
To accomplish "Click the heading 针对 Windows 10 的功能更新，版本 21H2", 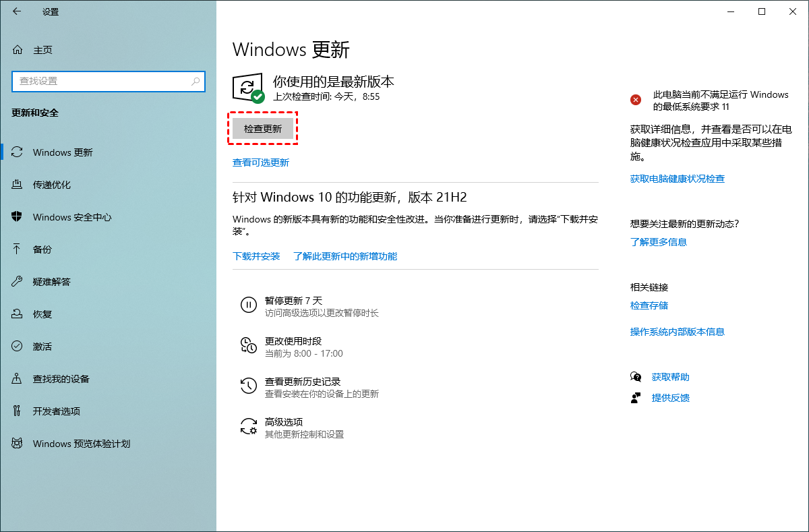I will (350, 197).
